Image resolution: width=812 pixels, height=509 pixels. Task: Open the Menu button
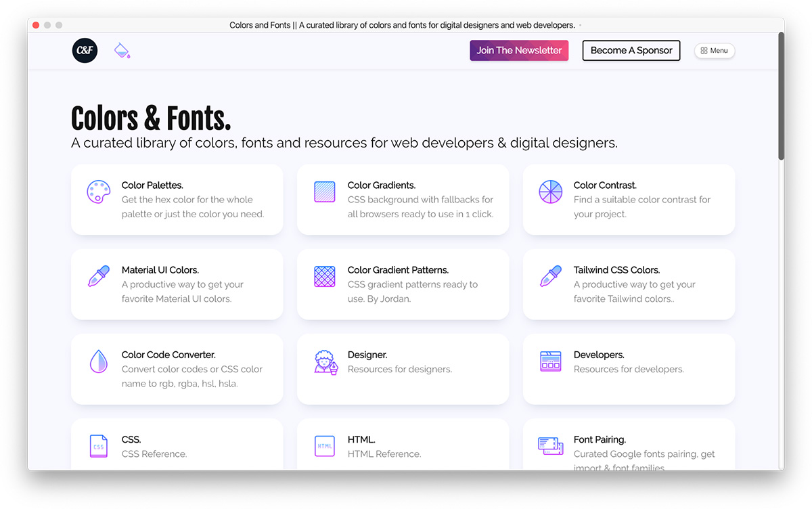(715, 51)
